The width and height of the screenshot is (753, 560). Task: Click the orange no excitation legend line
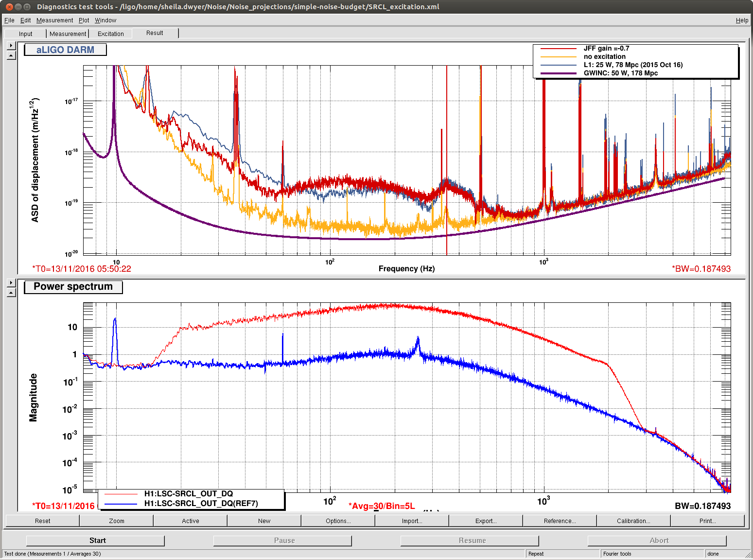(559, 57)
